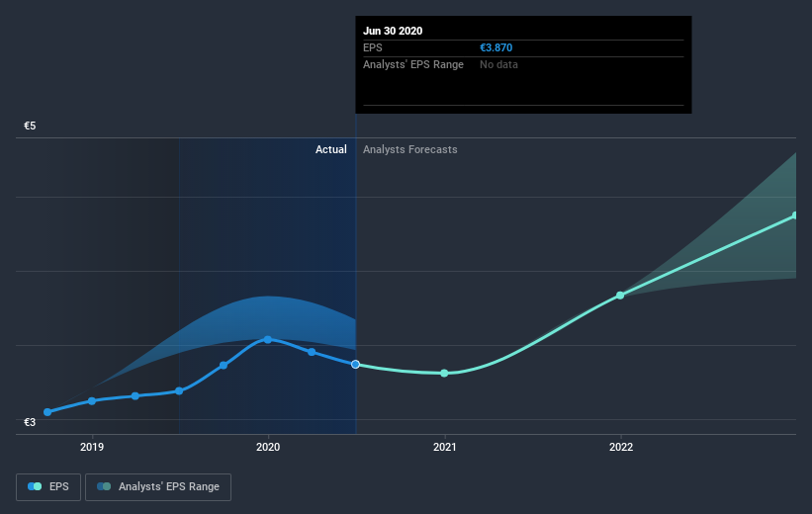Toggle the EPS legend series
Image resolution: width=812 pixels, height=514 pixels.
pyautogui.click(x=48, y=487)
